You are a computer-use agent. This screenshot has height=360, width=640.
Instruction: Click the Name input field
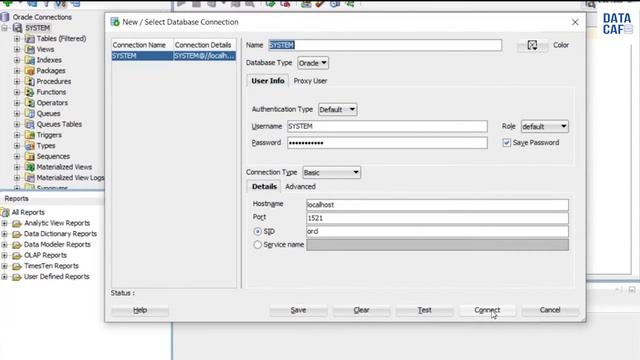pyautogui.click(x=385, y=45)
